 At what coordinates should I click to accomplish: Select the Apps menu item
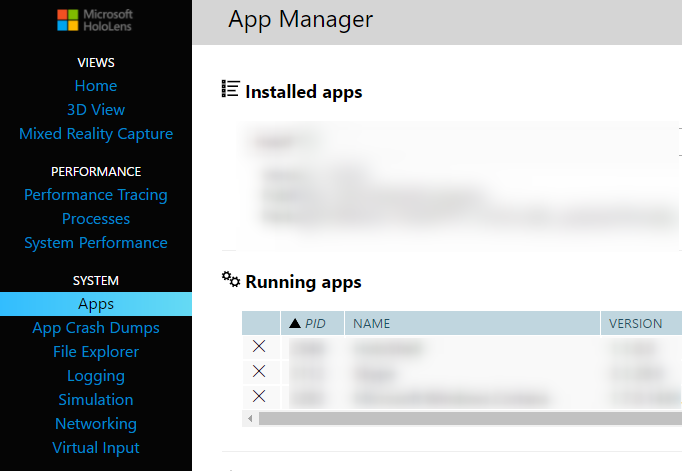tap(96, 304)
